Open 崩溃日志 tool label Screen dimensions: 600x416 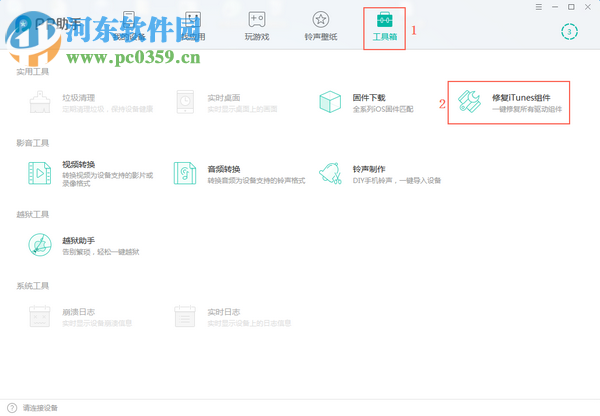coord(78,312)
